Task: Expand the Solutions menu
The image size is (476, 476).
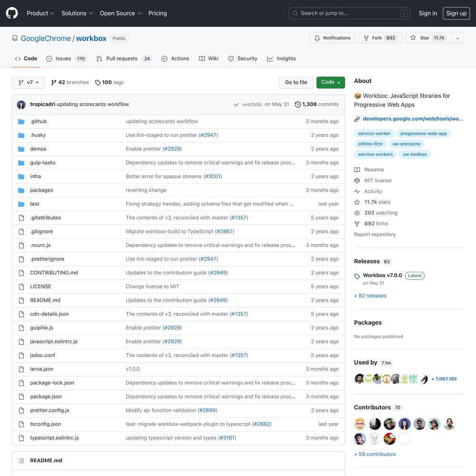Action: [77, 13]
